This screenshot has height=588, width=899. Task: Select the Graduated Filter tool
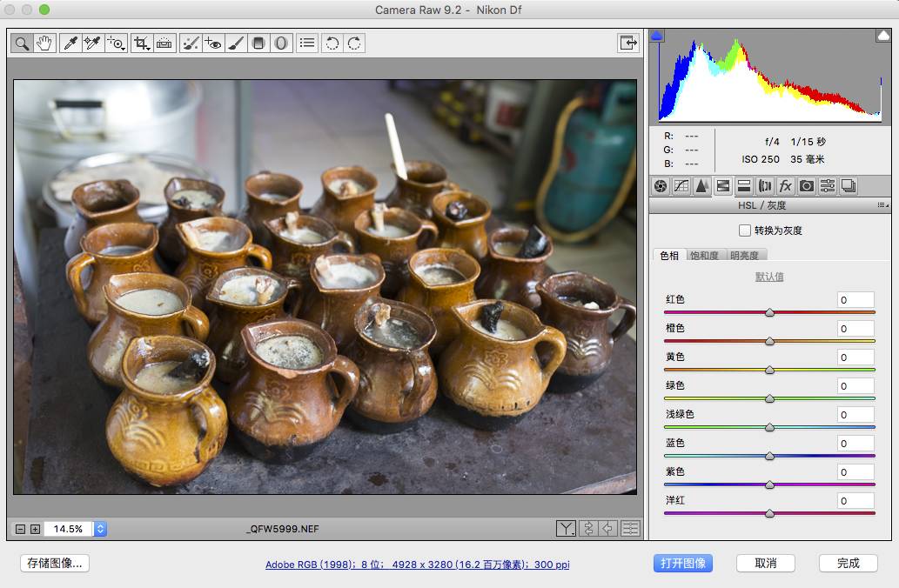point(258,43)
